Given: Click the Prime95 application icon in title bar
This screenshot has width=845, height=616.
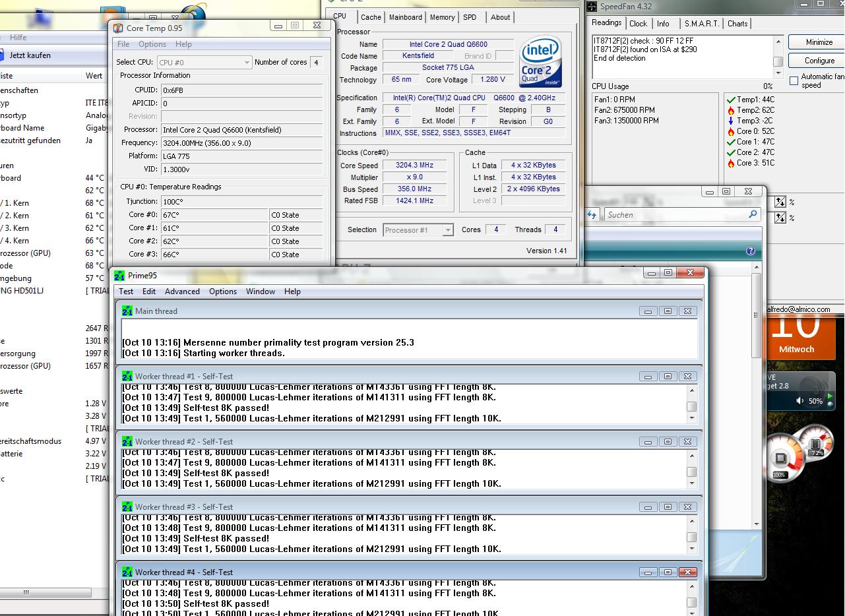Looking at the screenshot, I should (119, 275).
